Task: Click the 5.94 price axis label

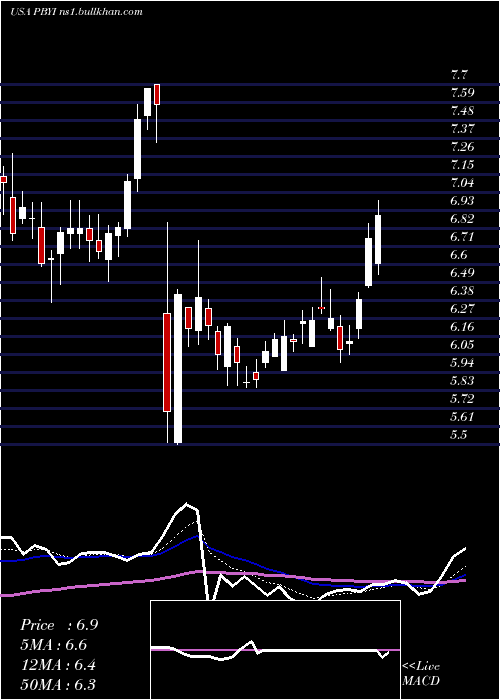Action: click(462, 362)
